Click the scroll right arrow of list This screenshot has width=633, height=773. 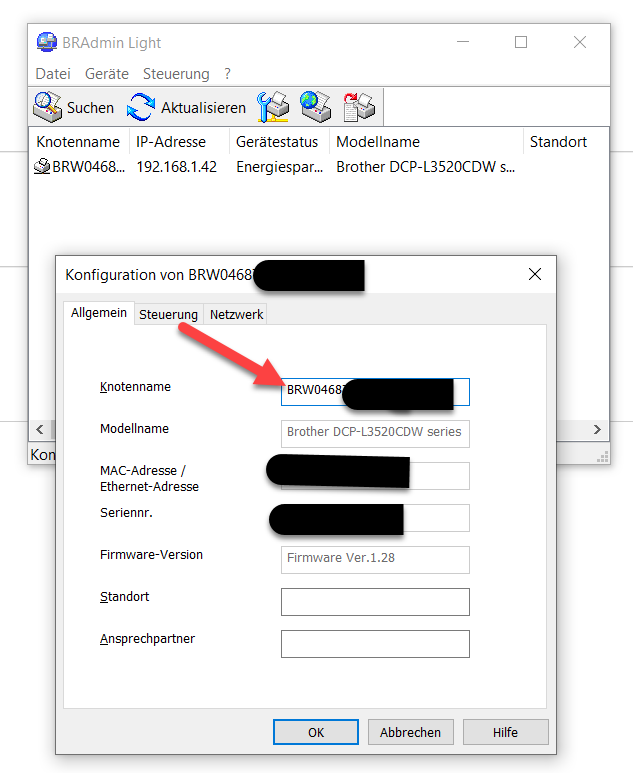pyautogui.click(x=597, y=429)
